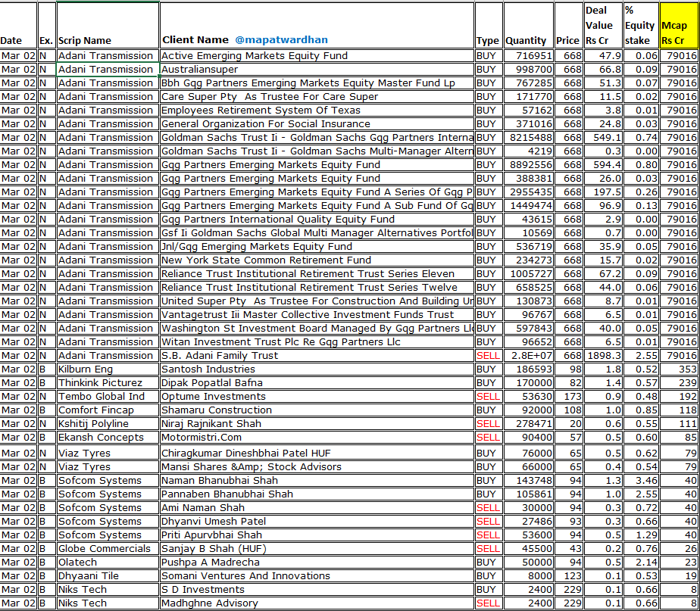This screenshot has height=611, width=700.
Task: Click Priti Apurvbhai Shah cell
Action: click(317, 535)
